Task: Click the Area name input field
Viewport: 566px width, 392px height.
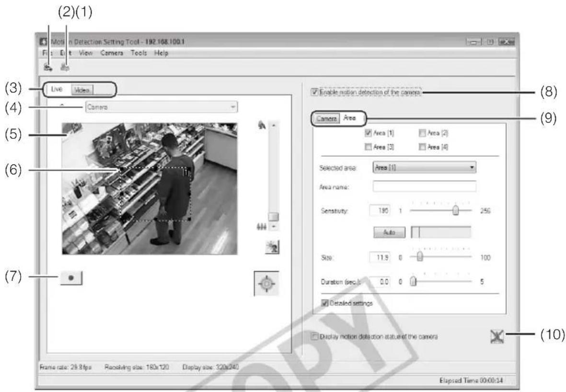Action: tap(424, 186)
